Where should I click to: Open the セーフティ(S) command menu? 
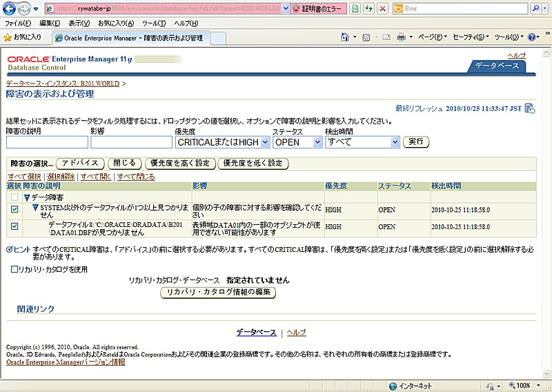pos(471,37)
